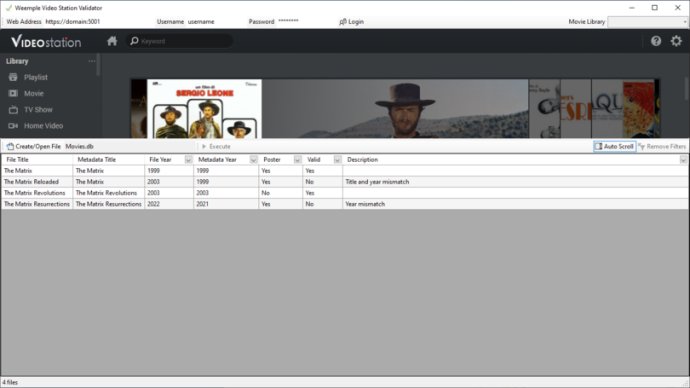Select The Matrix Reloaded file title cell
The height and width of the screenshot is (388, 690).
pos(37,182)
